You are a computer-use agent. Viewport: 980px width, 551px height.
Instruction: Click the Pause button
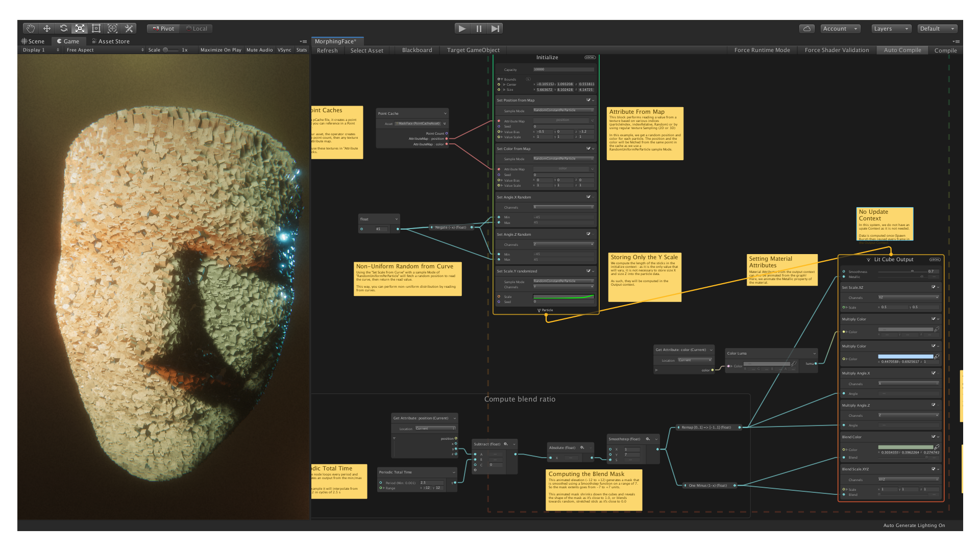479,29
